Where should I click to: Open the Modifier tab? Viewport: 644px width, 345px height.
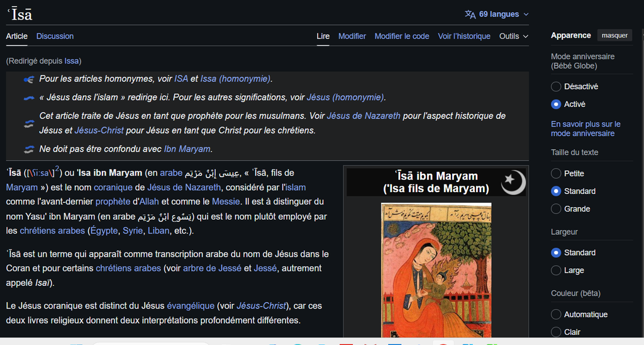(352, 36)
